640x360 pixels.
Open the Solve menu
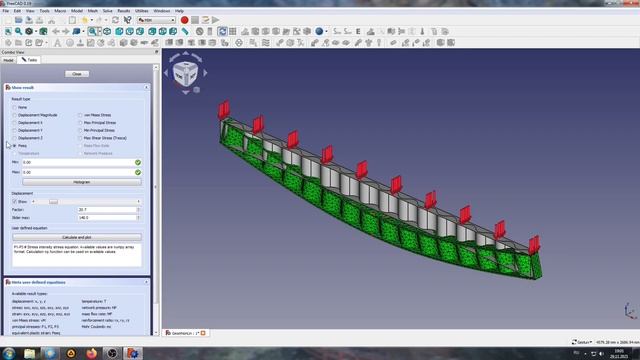(107, 11)
